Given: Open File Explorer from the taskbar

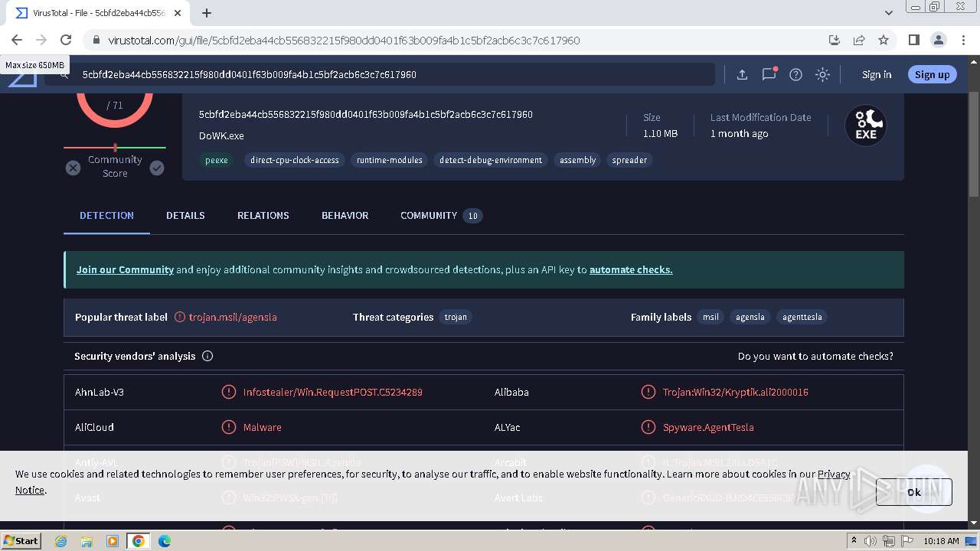Looking at the screenshot, I should [x=87, y=541].
